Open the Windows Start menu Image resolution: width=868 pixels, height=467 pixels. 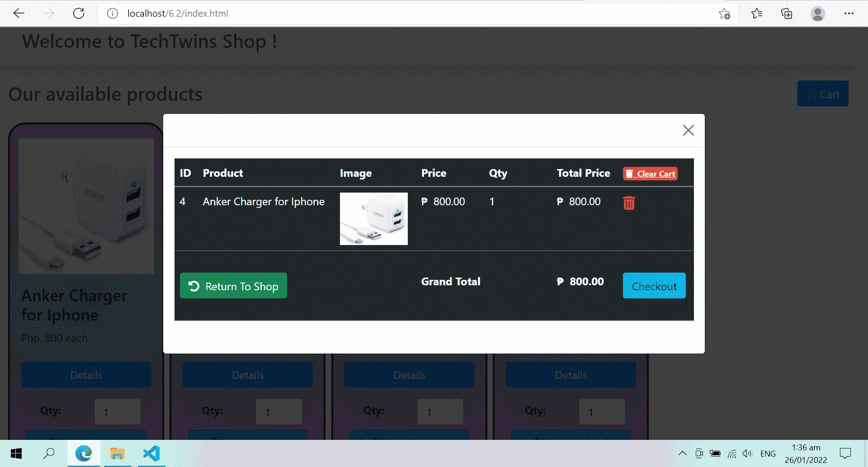[x=16, y=453]
